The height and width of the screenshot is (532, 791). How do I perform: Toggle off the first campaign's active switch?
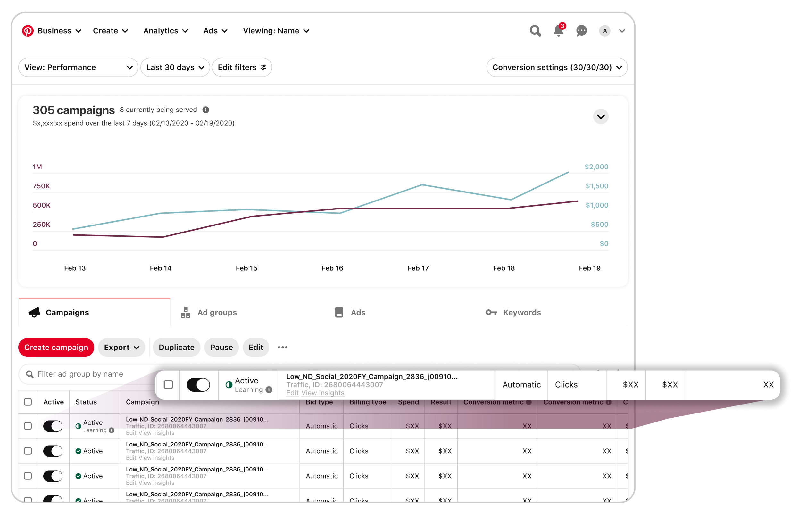click(53, 426)
